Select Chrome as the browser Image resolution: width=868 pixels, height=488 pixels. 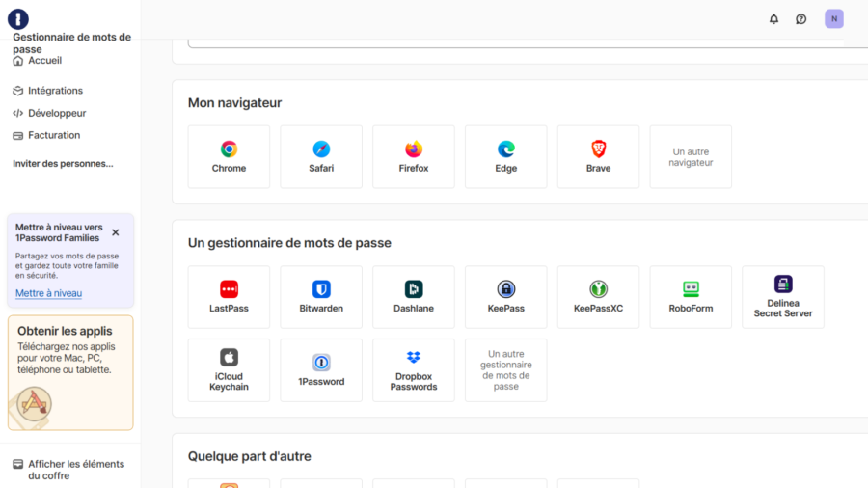[x=229, y=156]
